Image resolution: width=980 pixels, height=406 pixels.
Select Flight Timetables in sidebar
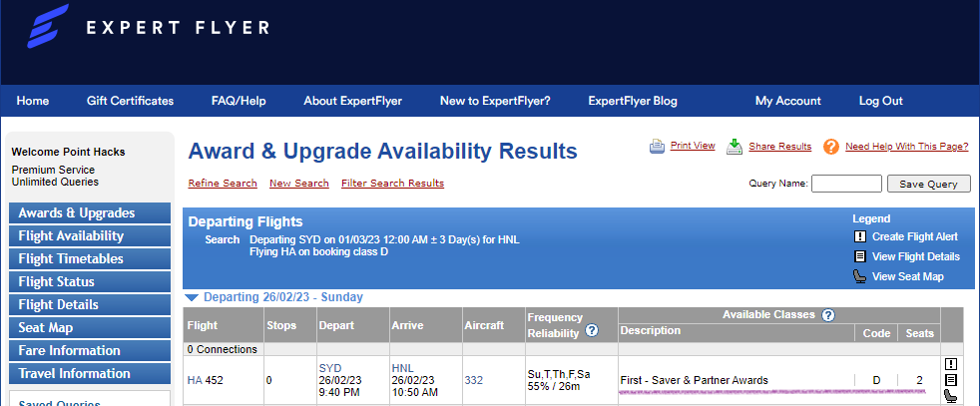[x=90, y=258]
